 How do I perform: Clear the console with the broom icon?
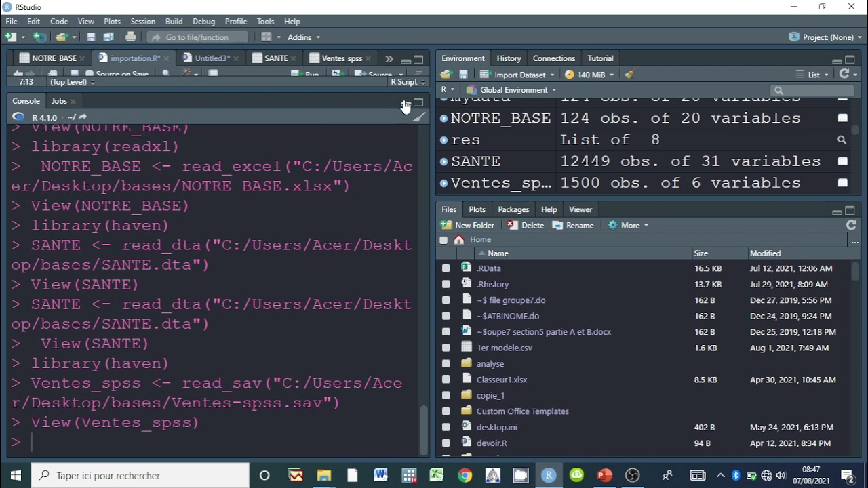[420, 117]
